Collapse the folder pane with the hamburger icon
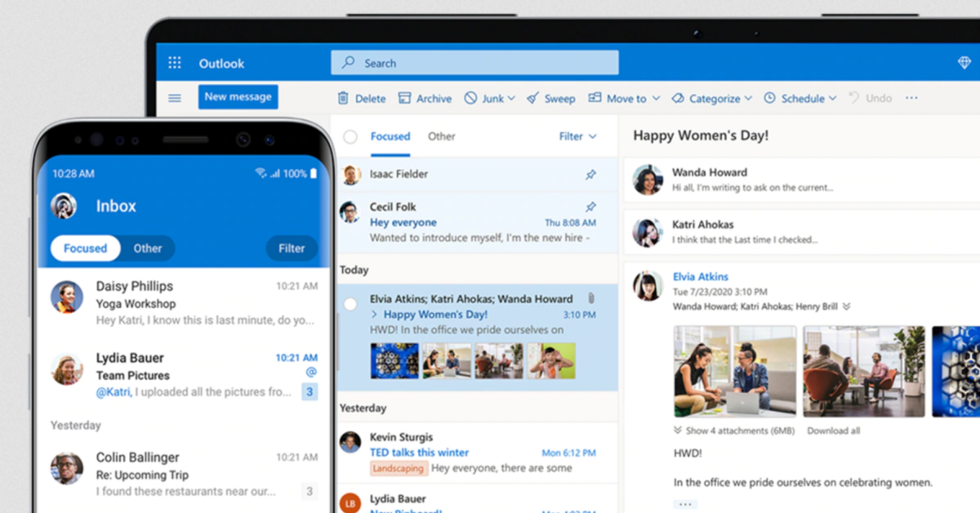The image size is (980, 513). tap(174, 97)
